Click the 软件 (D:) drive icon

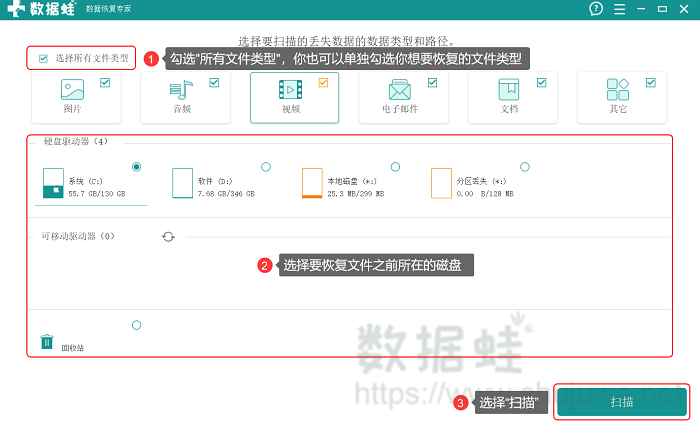[182, 183]
